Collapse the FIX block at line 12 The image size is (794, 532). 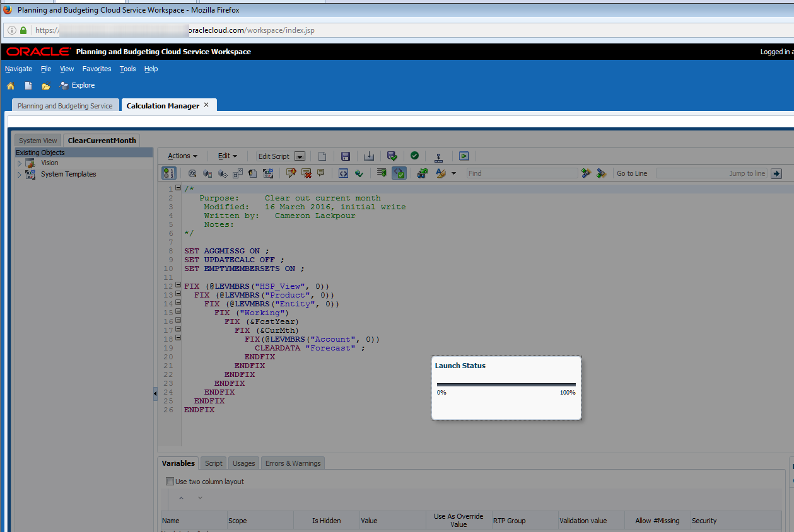tap(178, 285)
